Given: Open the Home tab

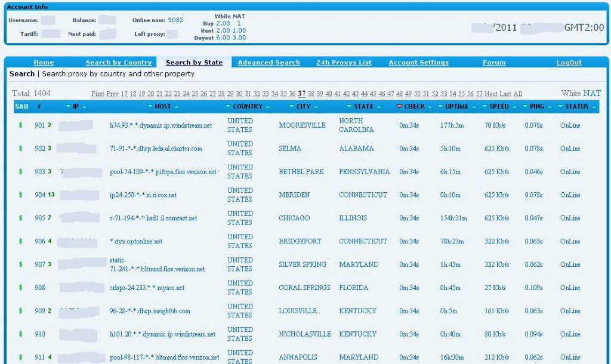Looking at the screenshot, I should point(44,62).
